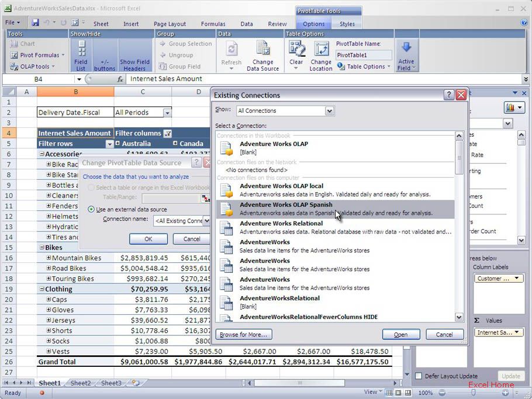Collapse the Bikes row group
Image resolution: width=532 pixels, height=399 pixels.
42,248
